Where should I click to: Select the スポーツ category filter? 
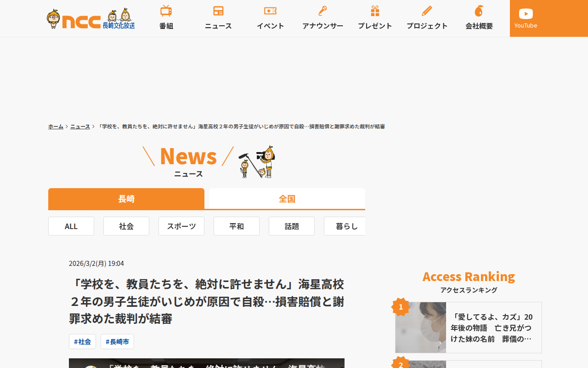[181, 226]
